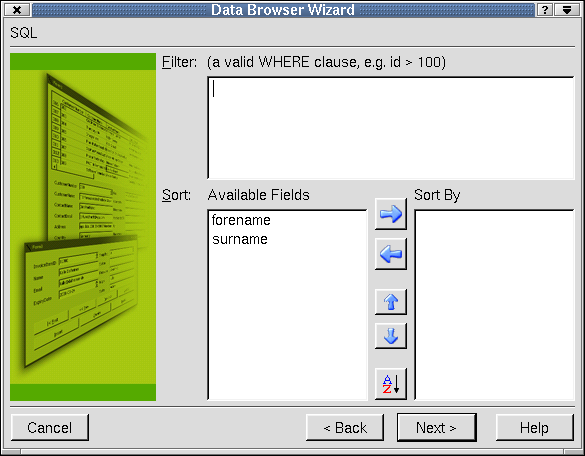Add selected field to Sort By list
The image size is (585, 456).
[x=391, y=214]
